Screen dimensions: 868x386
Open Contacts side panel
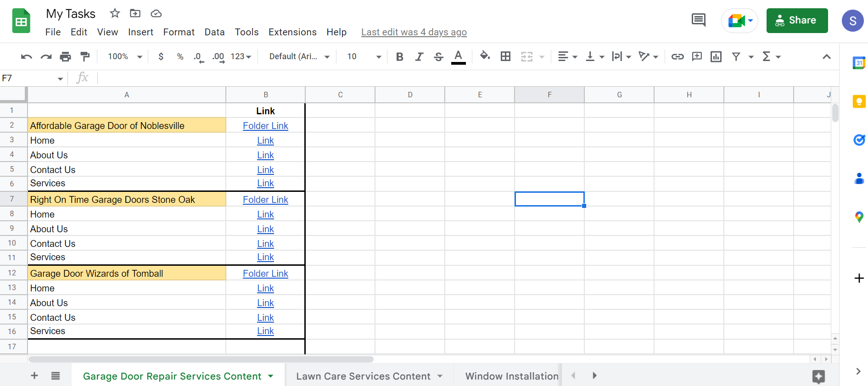coord(859,179)
